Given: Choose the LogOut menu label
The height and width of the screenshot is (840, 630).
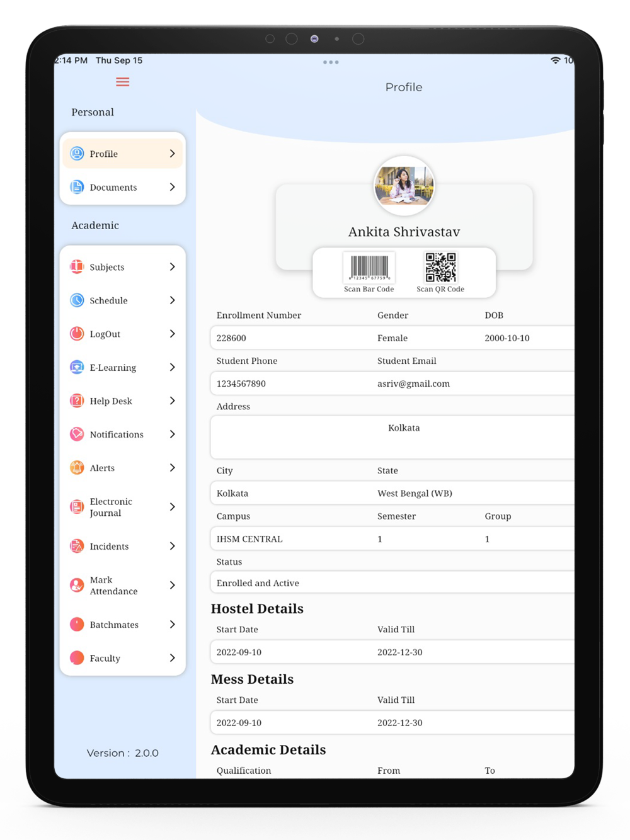Looking at the screenshot, I should [105, 334].
